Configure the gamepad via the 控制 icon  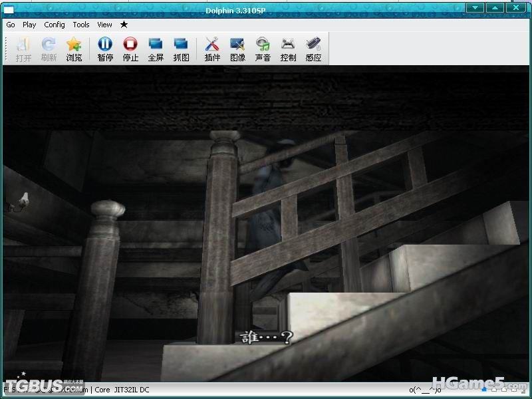[x=288, y=49]
